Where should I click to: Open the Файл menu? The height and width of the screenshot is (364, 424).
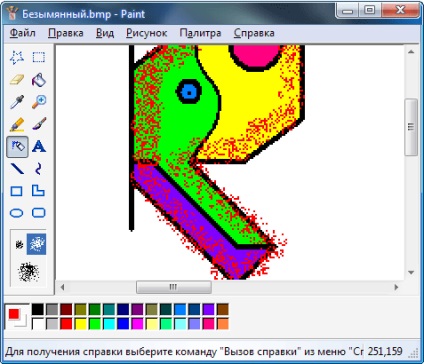click(x=22, y=33)
